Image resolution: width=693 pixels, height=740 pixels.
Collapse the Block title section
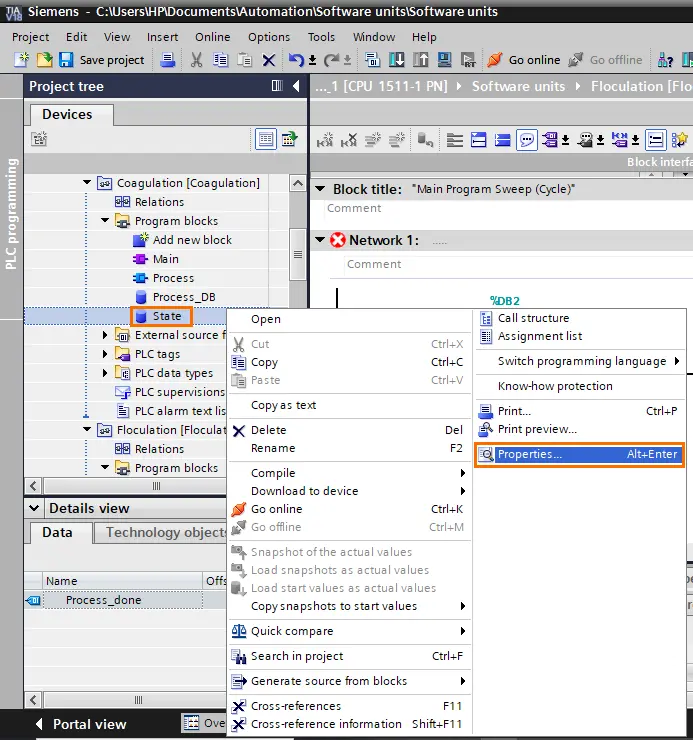pos(320,189)
